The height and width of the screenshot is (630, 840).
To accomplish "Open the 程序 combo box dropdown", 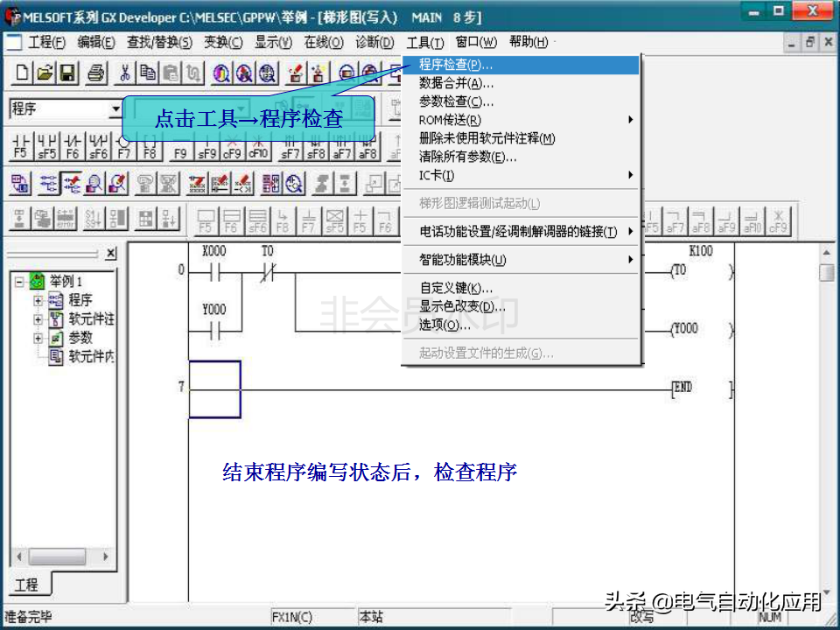I will point(115,109).
